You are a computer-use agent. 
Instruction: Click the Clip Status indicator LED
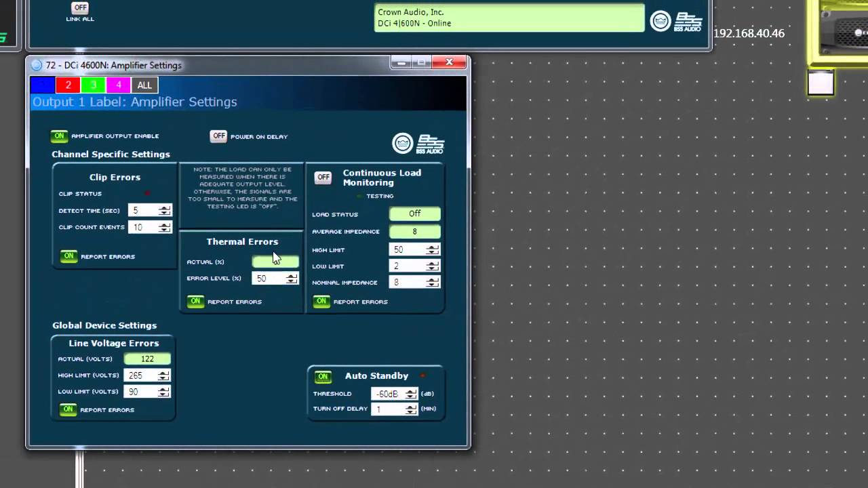point(147,194)
